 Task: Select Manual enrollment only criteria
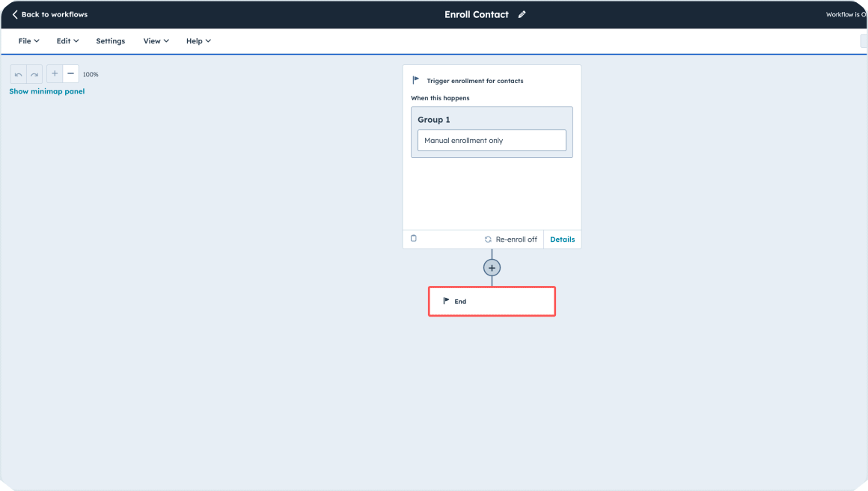pos(492,141)
